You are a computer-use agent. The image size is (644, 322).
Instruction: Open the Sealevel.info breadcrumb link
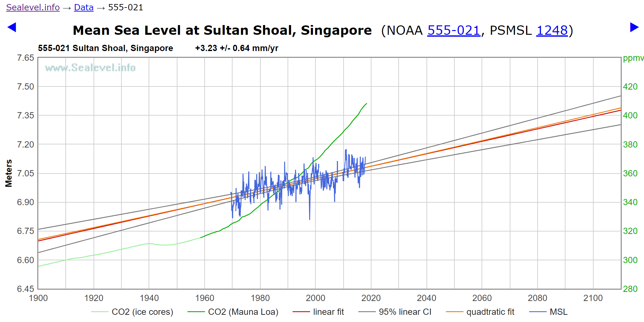(x=33, y=7)
